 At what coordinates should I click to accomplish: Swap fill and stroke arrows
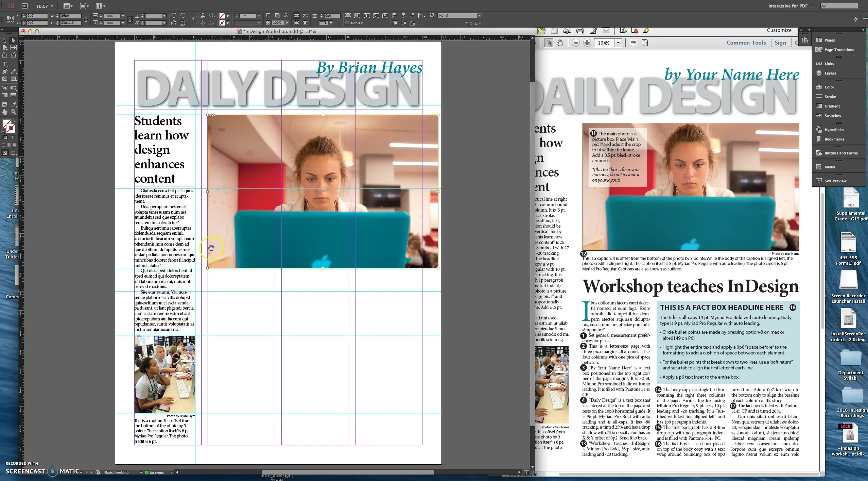[x=14, y=121]
